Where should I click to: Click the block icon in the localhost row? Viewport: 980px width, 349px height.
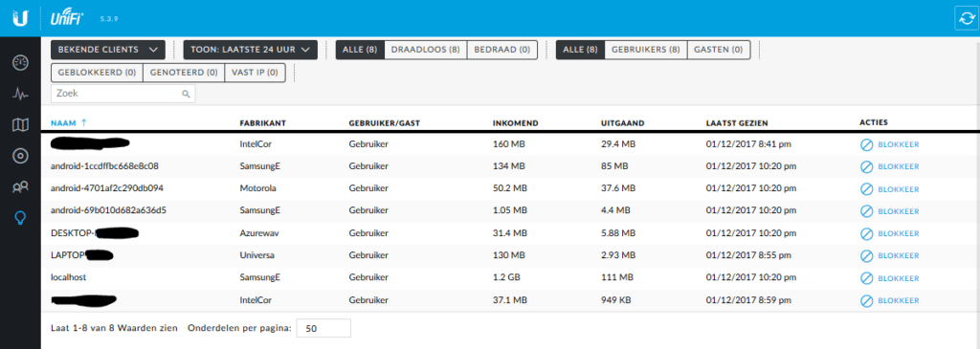point(866,278)
